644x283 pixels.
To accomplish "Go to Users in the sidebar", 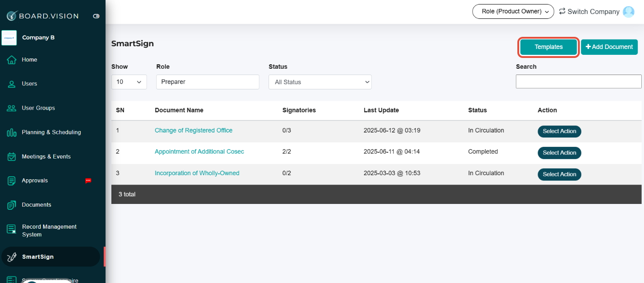I will pyautogui.click(x=30, y=84).
